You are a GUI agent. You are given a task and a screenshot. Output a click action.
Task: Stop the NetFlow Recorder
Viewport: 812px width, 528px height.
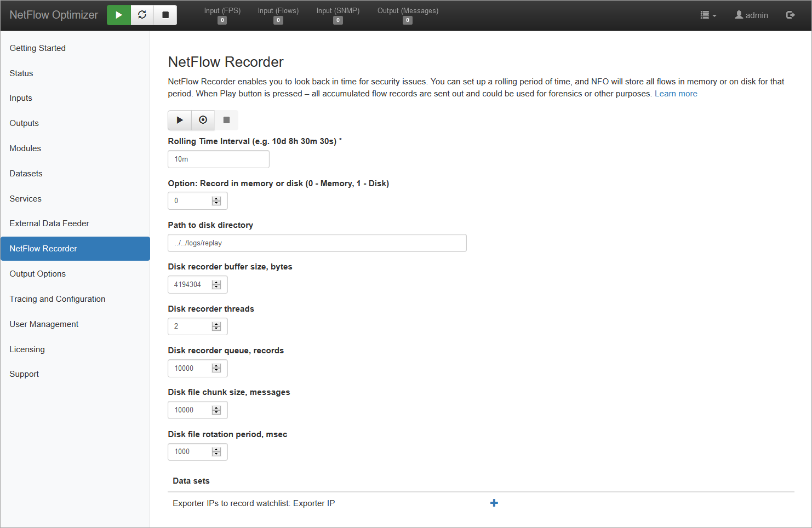226,120
